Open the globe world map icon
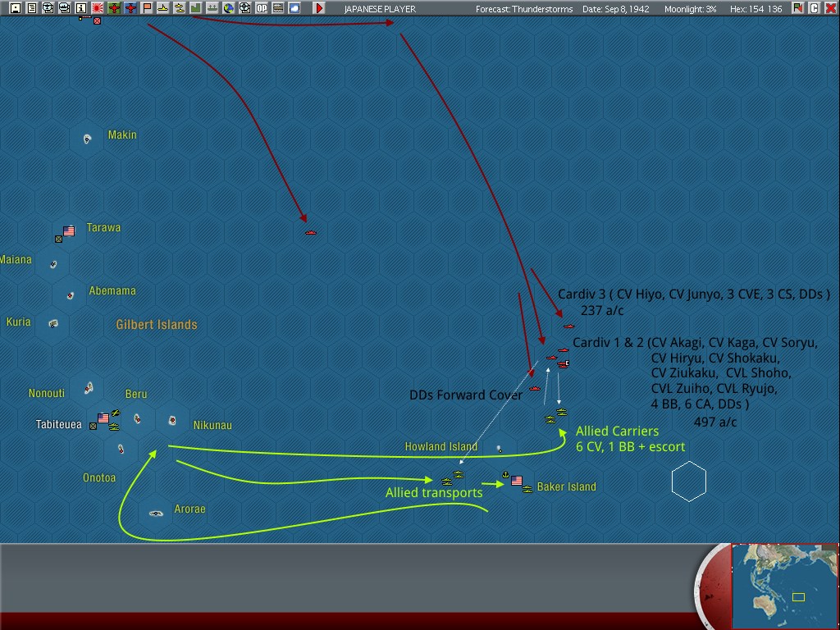 point(229,8)
